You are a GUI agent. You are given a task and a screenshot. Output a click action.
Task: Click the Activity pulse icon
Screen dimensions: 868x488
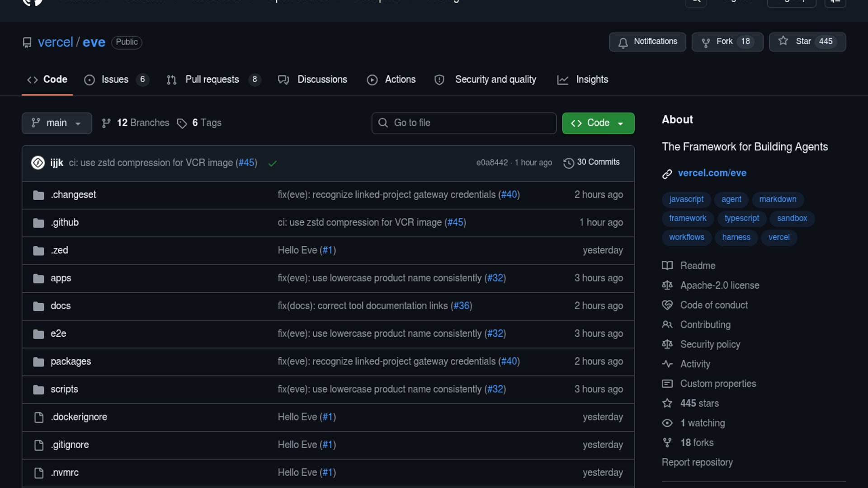point(667,364)
